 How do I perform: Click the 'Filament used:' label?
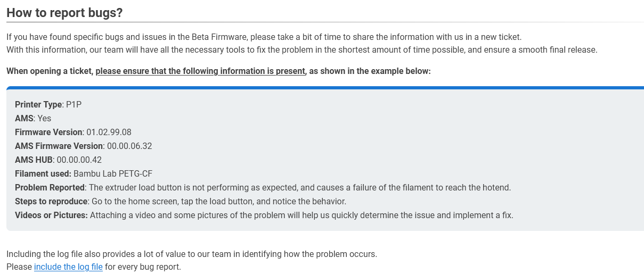43,173
